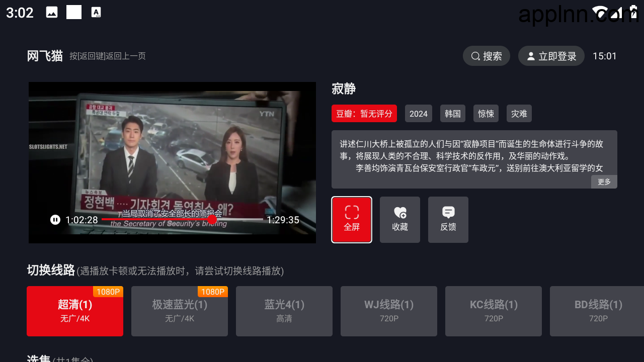644x362 pixels.
Task: Click the status bar time 3:02
Action: (20, 13)
